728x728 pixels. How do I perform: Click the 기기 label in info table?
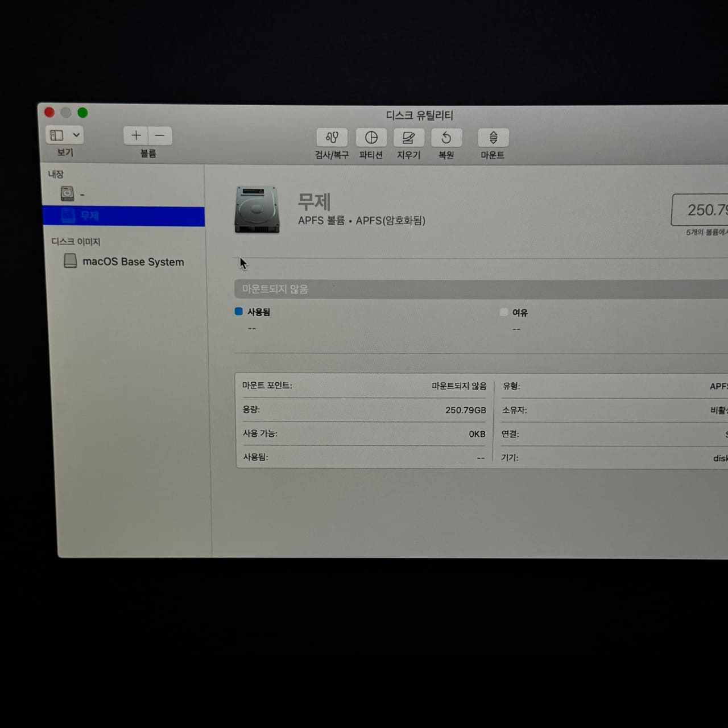coord(510,457)
